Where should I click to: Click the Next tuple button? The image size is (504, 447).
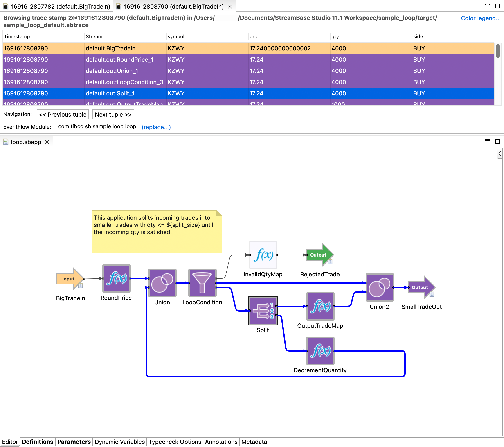[x=113, y=115]
